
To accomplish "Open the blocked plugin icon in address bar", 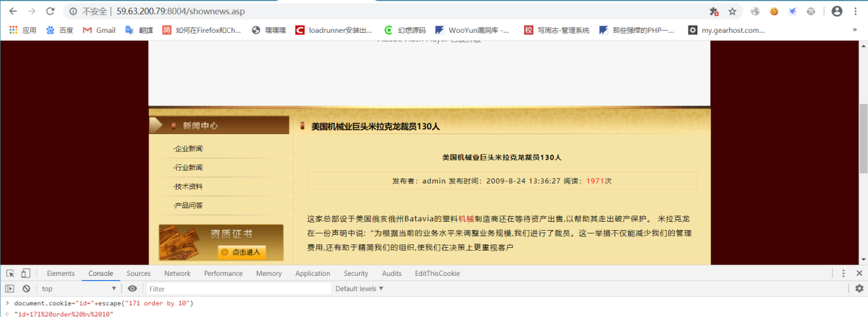I will [714, 12].
